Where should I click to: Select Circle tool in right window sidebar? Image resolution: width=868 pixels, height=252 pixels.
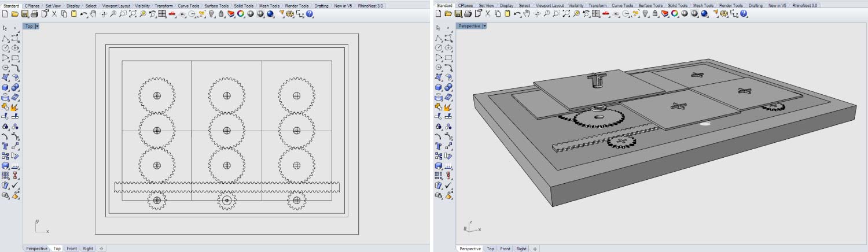[439, 48]
